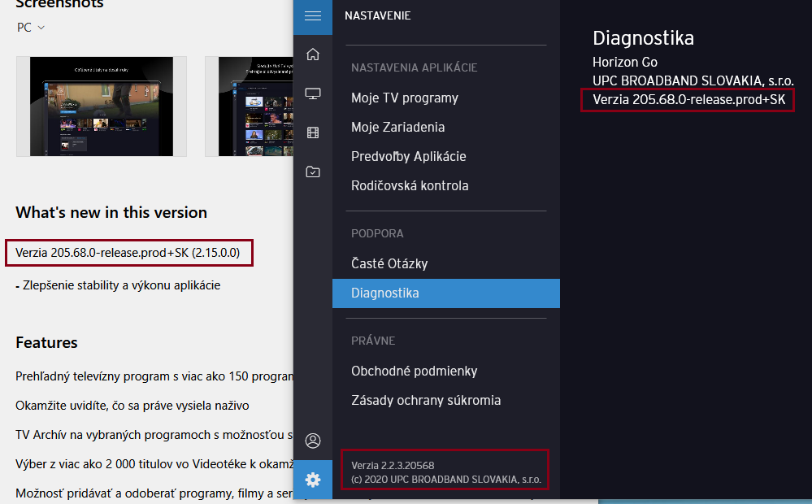Open the first store screenshot thumbnail
The image size is (812, 504).
[102, 106]
